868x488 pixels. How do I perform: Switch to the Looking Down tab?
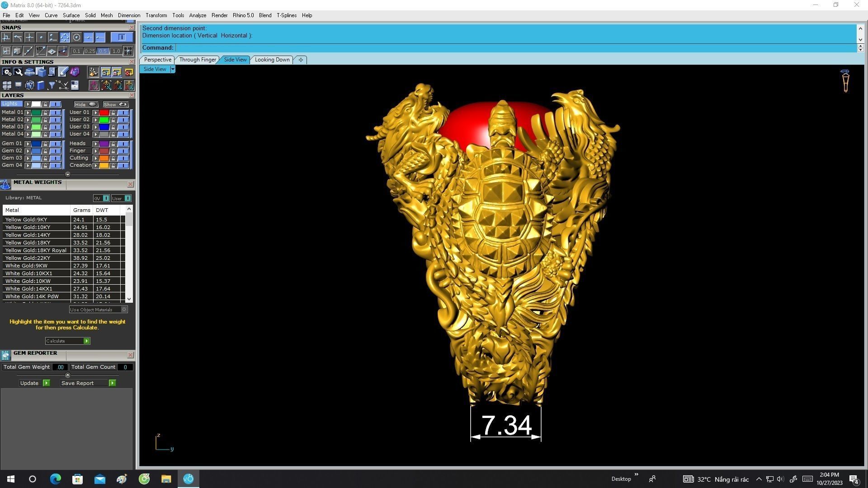(272, 60)
